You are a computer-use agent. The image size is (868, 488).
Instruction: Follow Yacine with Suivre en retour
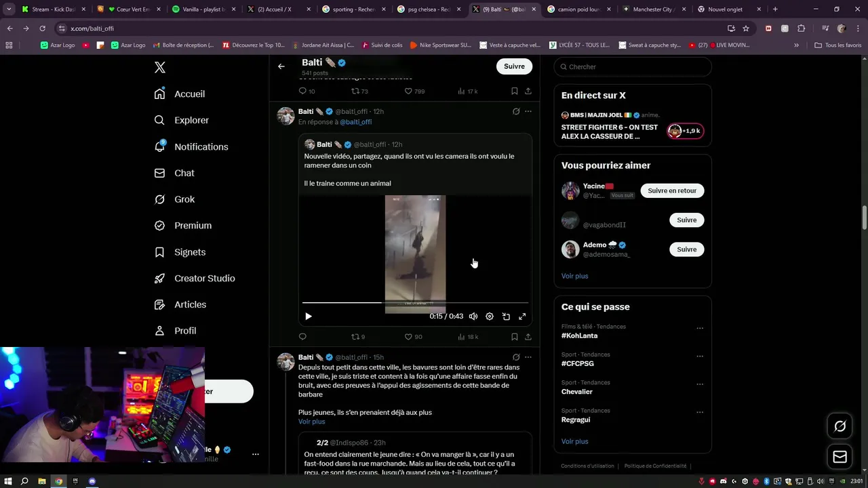(x=672, y=190)
